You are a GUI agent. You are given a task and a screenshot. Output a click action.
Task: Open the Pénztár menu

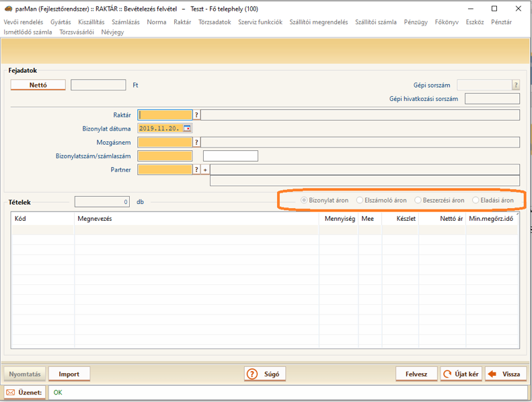click(501, 22)
